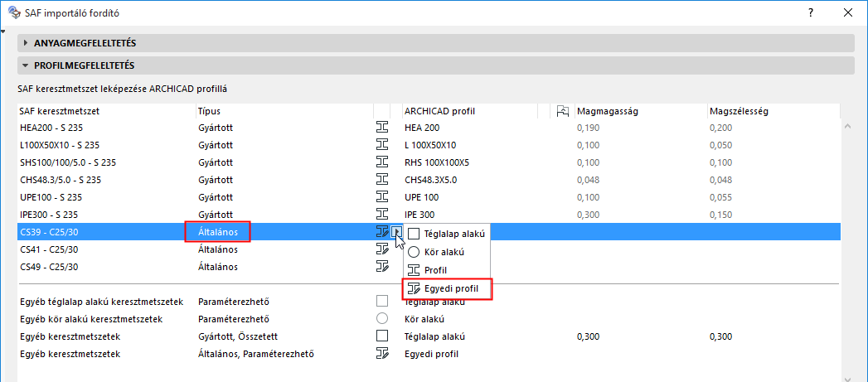Expand the ANYAGMEGFELELTETÉS section
This screenshot has height=382, width=868.
(26, 42)
